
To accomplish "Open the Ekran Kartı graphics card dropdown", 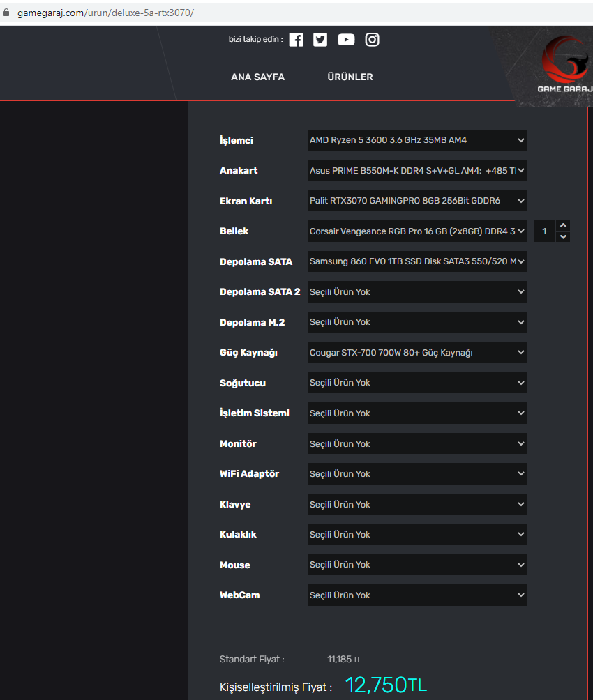I will (x=417, y=201).
